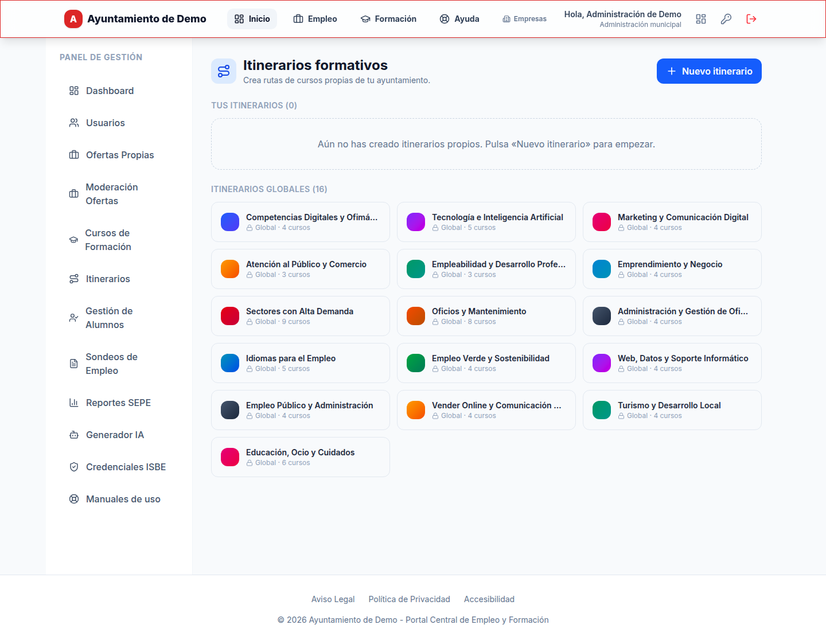Click lock icon on Competencias Digitales card
This screenshot has height=644, width=826.
[250, 228]
